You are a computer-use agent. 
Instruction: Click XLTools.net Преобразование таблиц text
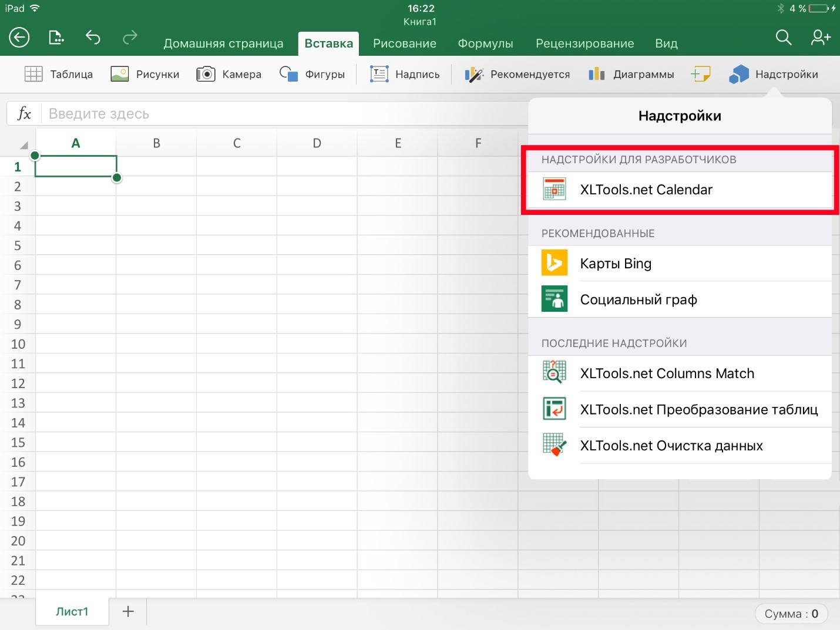[699, 409]
